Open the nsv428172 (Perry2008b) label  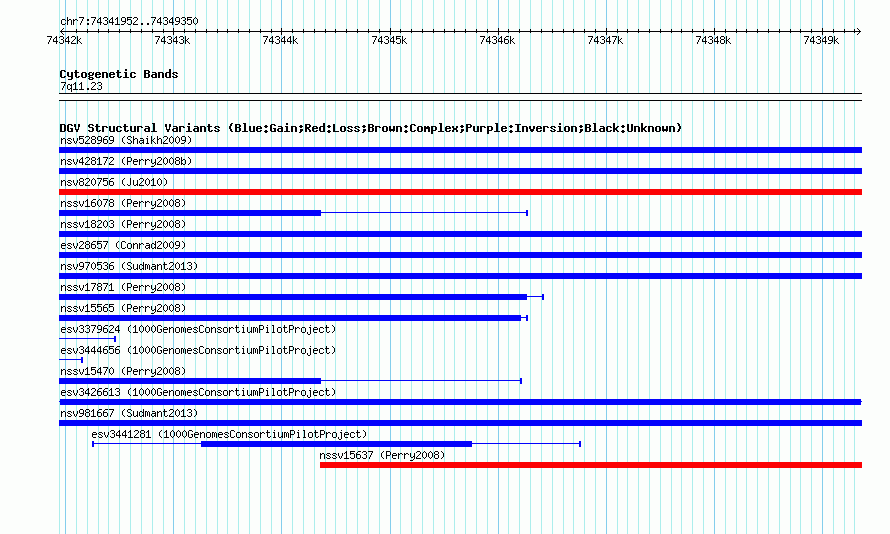tap(126, 161)
